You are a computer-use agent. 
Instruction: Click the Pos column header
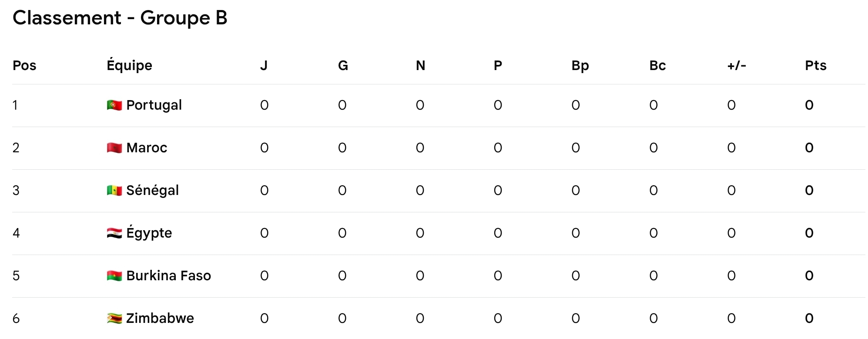pyautogui.click(x=24, y=65)
